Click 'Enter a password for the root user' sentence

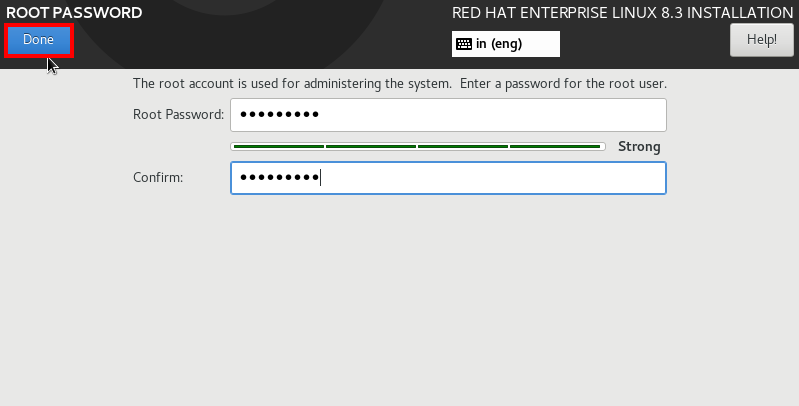tap(563, 84)
